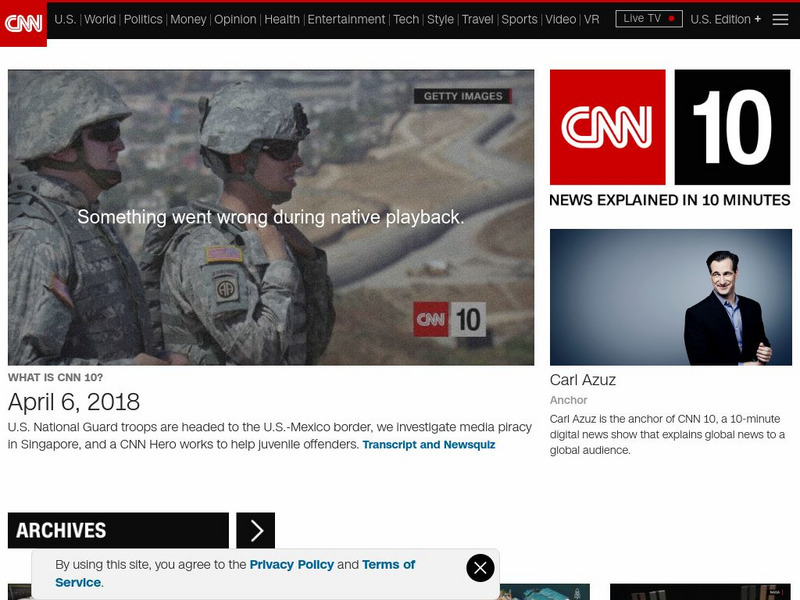The image size is (800, 600).
Task: Open the hamburger menu icon
Action: [x=780, y=19]
